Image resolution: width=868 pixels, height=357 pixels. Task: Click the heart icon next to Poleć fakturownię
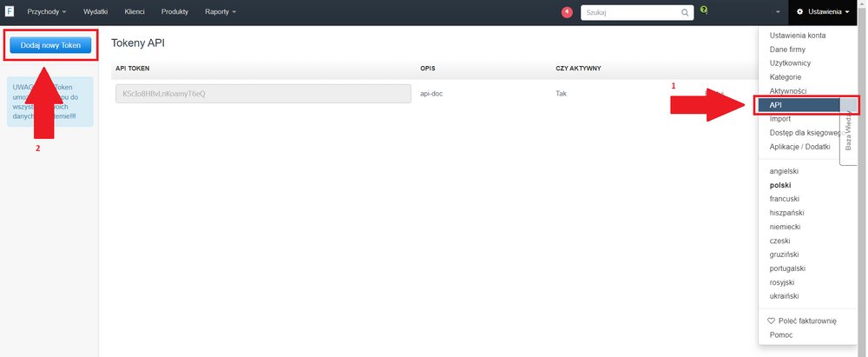(773, 321)
